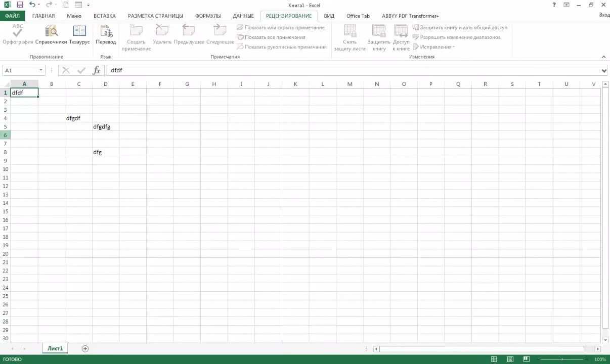Enable Page Break Preview in the status bar
The image size is (610, 364).
(527, 359)
